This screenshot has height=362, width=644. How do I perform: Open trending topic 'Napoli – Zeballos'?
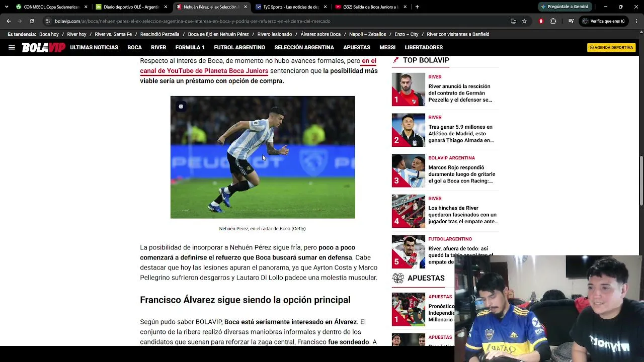tap(368, 34)
